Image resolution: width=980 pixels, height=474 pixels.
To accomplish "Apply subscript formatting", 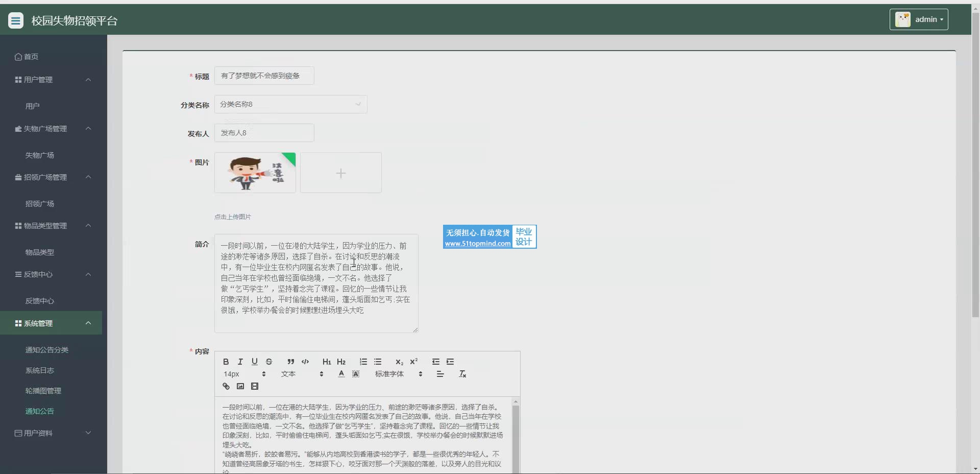I will click(x=399, y=362).
